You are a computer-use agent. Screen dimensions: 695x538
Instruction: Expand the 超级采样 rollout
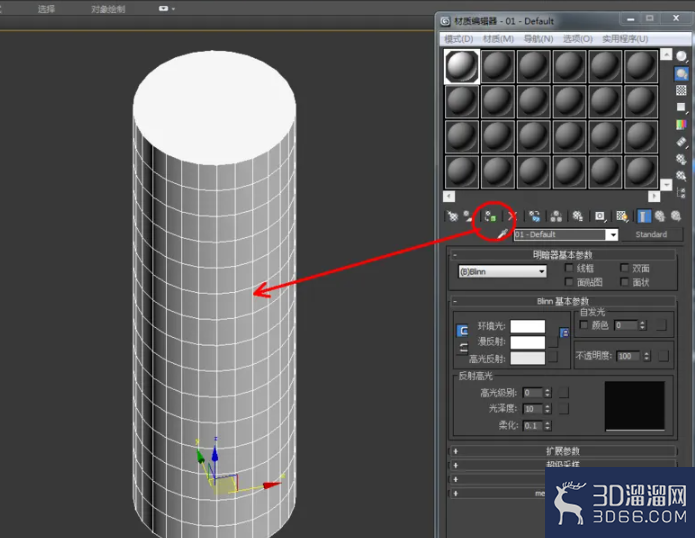(x=563, y=464)
